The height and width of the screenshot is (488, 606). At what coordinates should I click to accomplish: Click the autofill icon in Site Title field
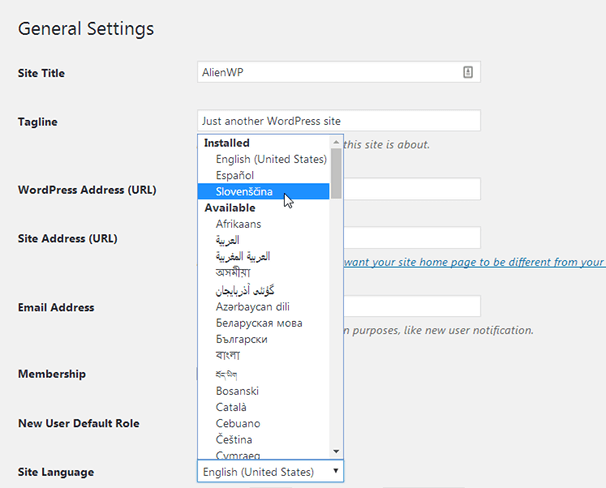tap(467, 72)
